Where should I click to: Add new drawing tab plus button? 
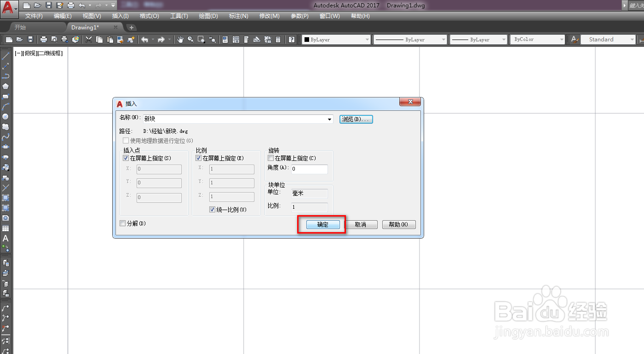click(x=131, y=28)
